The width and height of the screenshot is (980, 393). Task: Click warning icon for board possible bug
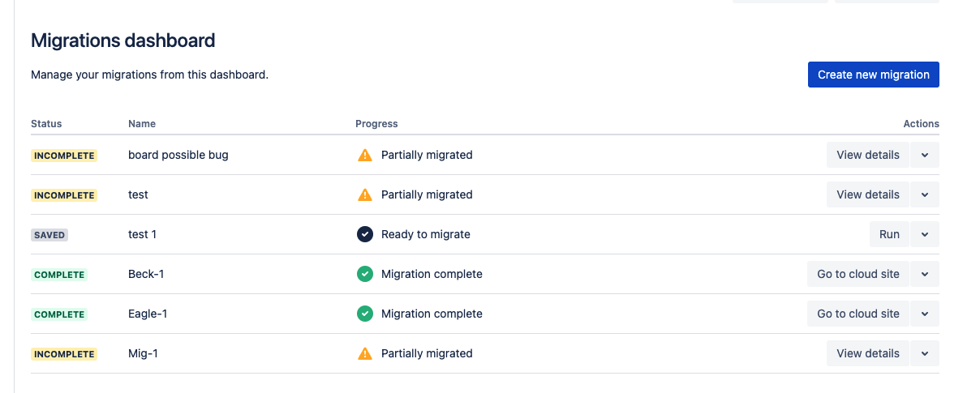(365, 155)
